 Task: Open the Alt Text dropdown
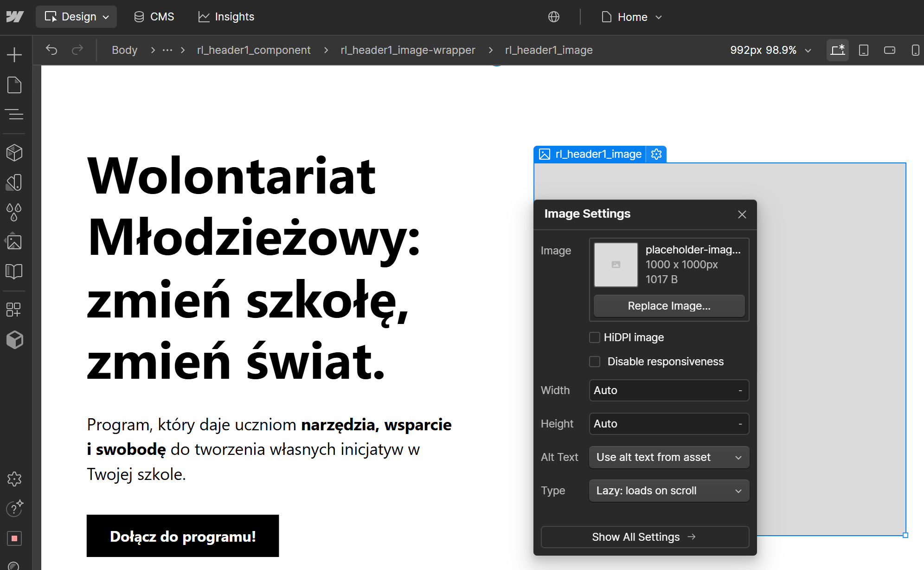pyautogui.click(x=669, y=457)
